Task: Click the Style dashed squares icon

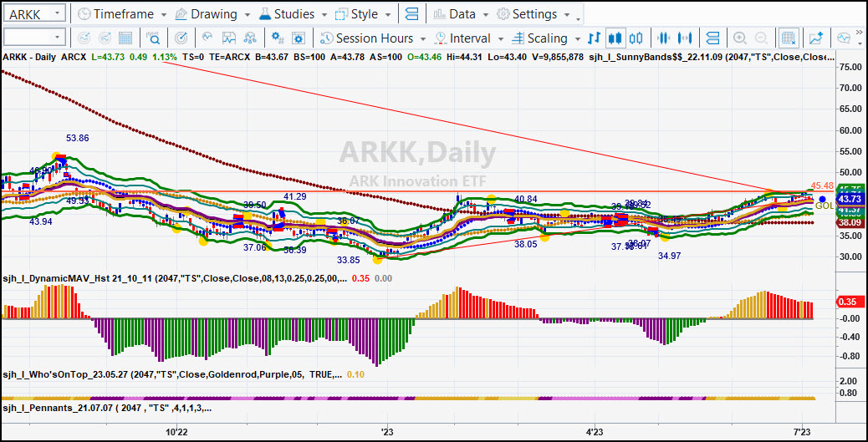Action: (343, 14)
